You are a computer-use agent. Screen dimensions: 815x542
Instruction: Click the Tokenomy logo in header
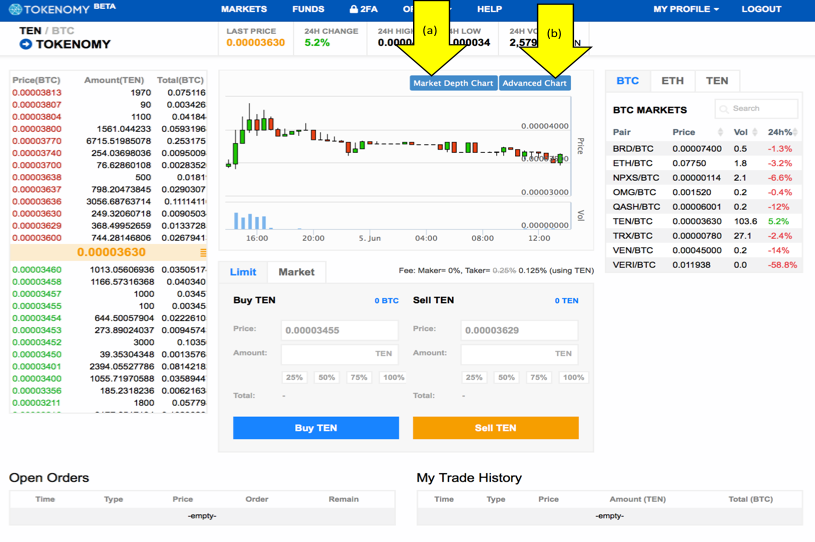[x=62, y=9]
